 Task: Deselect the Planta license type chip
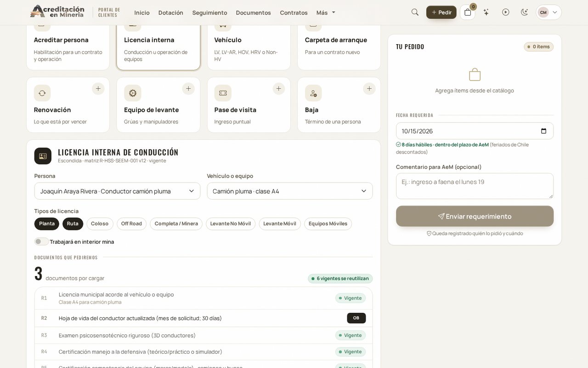click(47, 224)
